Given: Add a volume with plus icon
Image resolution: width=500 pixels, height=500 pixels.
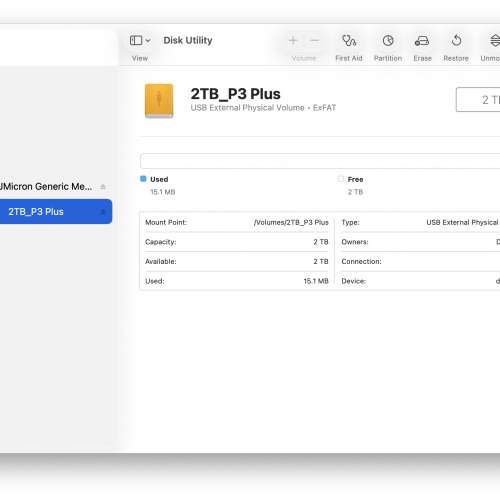Looking at the screenshot, I should click(293, 41).
